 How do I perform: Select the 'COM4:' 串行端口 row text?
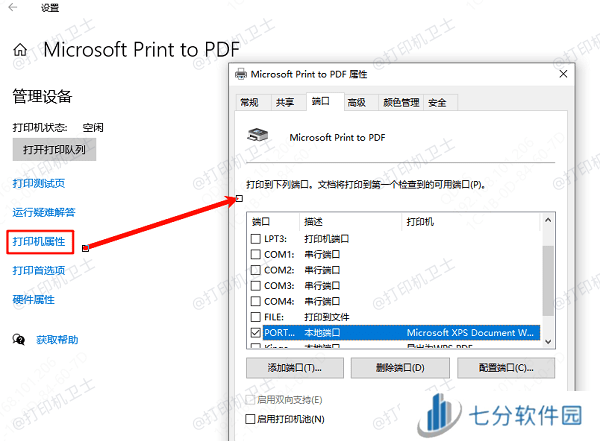coord(302,302)
